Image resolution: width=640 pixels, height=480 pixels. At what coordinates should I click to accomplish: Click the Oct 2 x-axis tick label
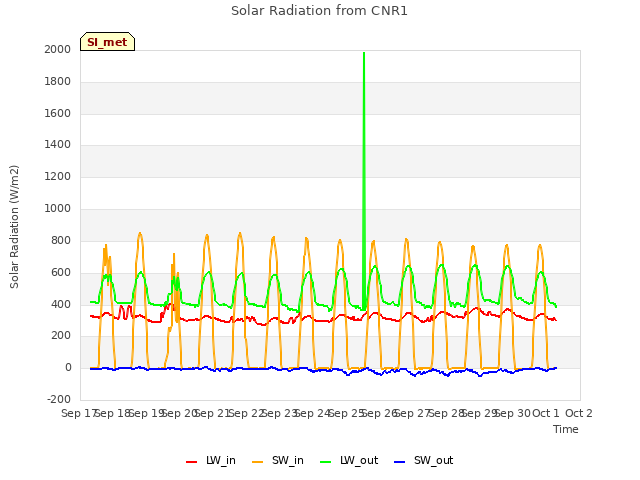(579, 413)
